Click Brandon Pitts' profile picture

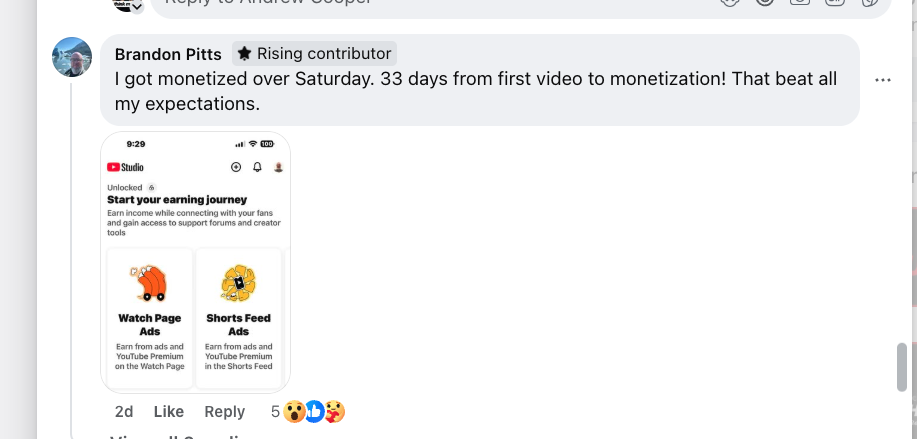tap(72, 57)
